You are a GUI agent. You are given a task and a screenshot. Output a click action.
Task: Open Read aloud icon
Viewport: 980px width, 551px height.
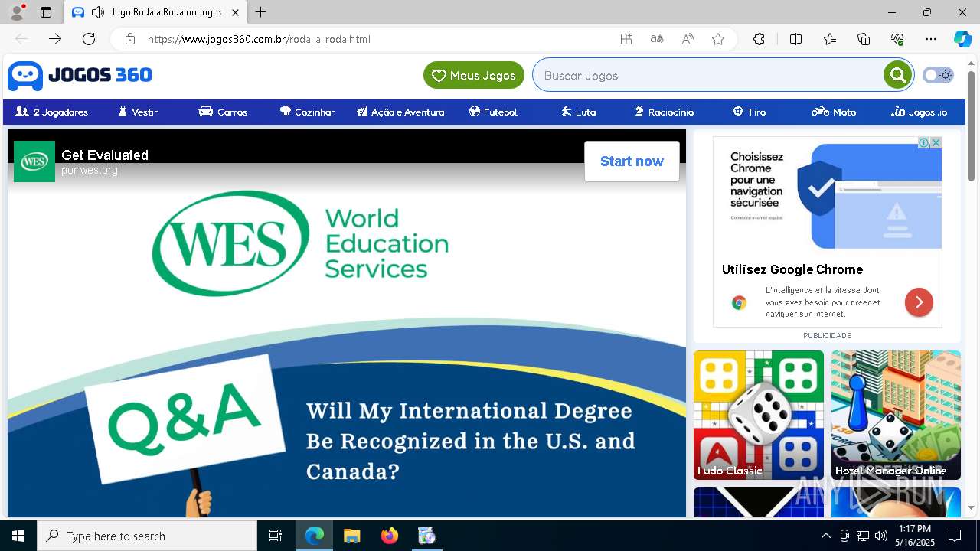click(688, 39)
